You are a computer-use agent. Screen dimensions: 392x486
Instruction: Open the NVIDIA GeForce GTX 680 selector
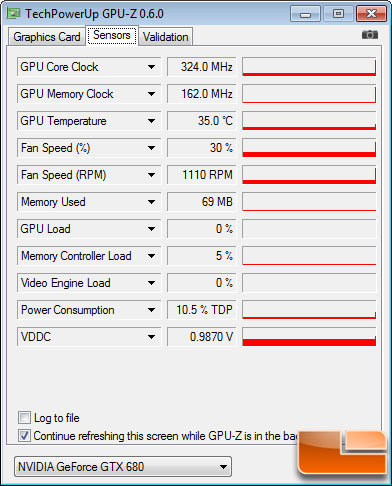(x=123, y=467)
